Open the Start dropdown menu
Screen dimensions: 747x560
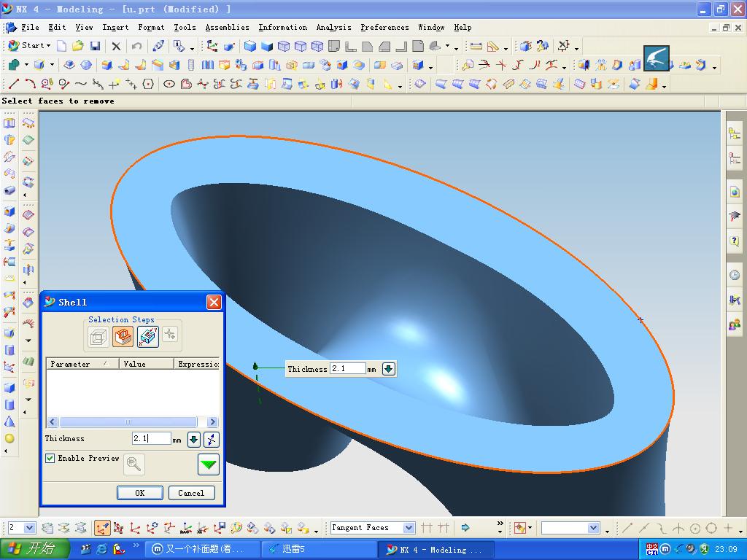tap(30, 46)
